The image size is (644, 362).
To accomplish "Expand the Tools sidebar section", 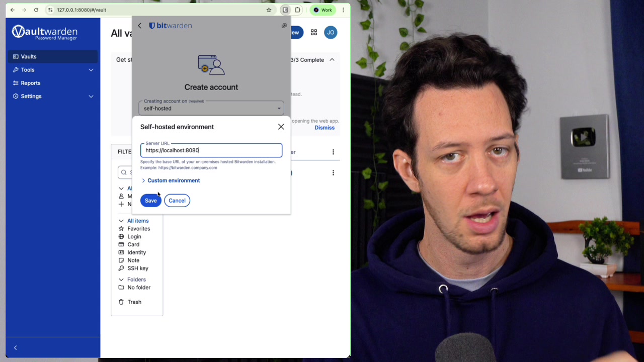I will [53, 70].
